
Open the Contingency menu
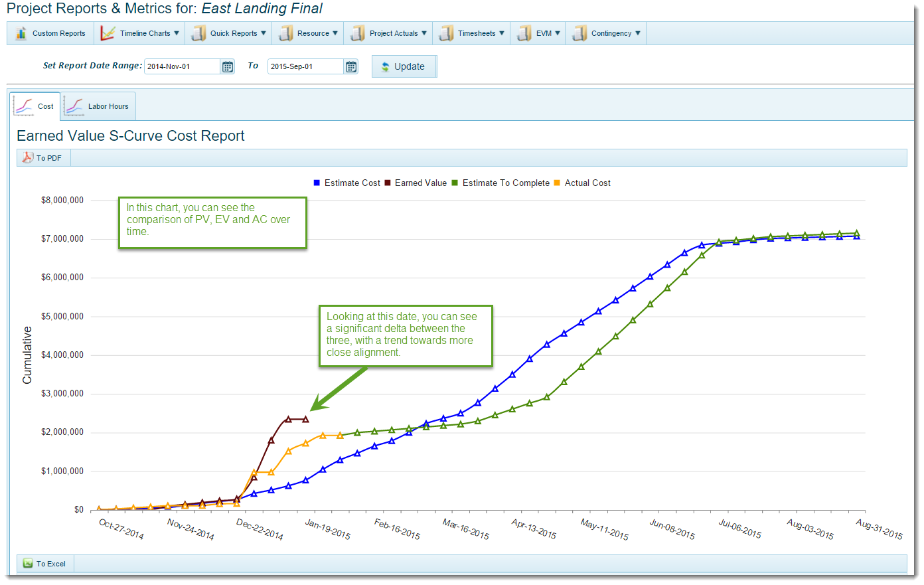coord(606,33)
